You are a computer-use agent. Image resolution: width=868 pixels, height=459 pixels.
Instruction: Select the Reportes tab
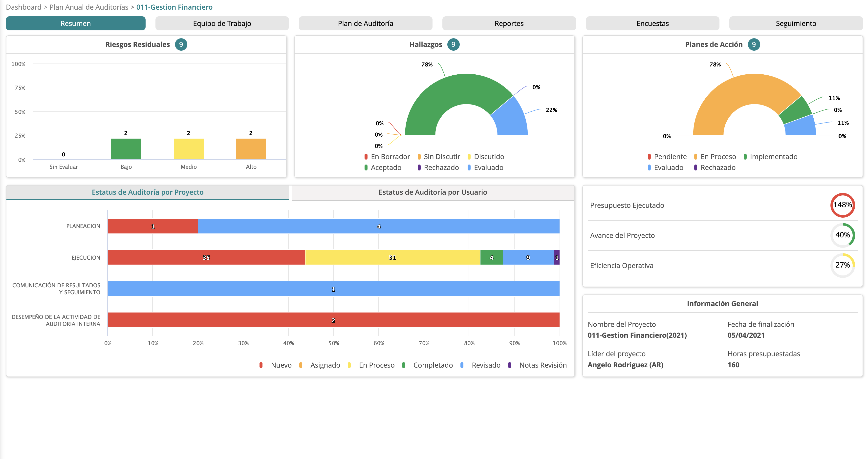509,23
